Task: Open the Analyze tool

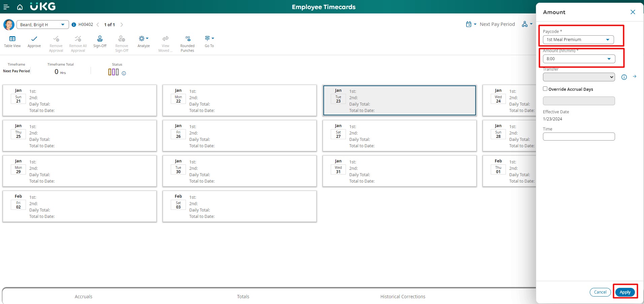Action: tap(143, 39)
